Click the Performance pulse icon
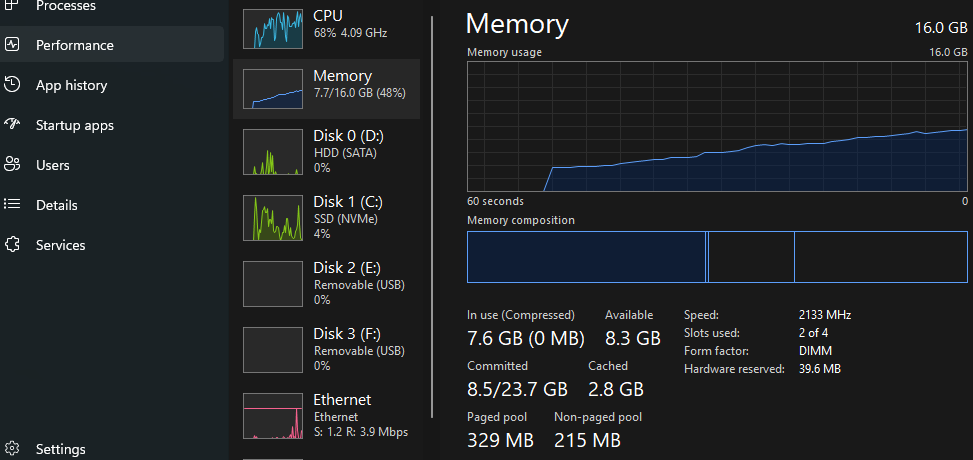This screenshot has height=460, width=973. (x=12, y=45)
